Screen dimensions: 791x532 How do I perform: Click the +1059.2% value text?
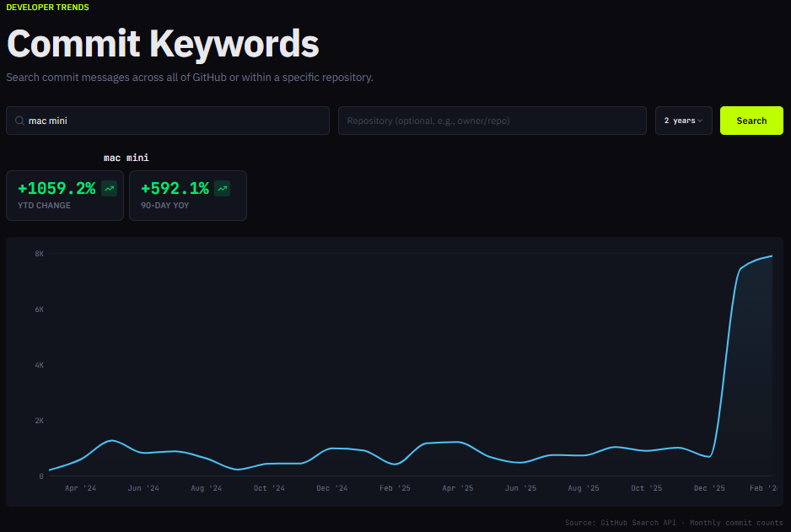coord(56,189)
